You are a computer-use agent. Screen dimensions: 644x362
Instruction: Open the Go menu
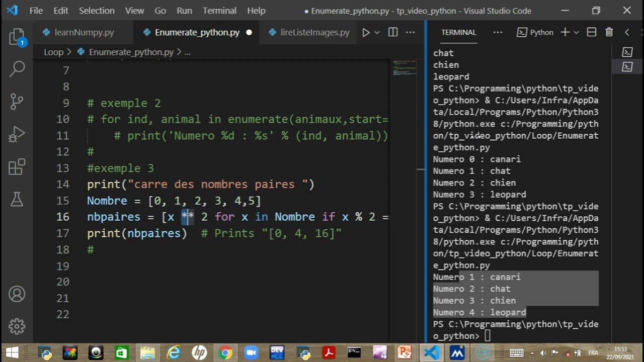[x=160, y=11]
